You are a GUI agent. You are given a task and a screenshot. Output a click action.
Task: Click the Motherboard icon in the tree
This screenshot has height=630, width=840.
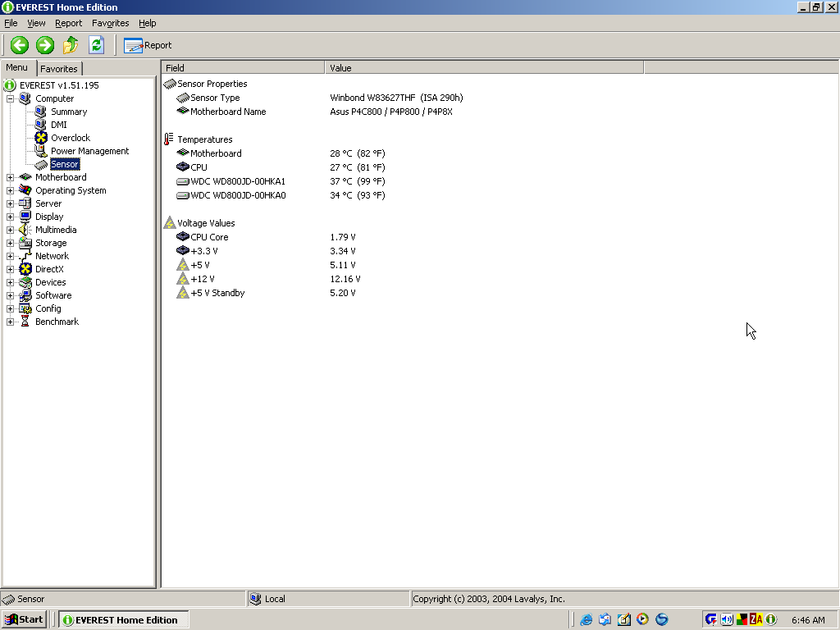point(25,177)
